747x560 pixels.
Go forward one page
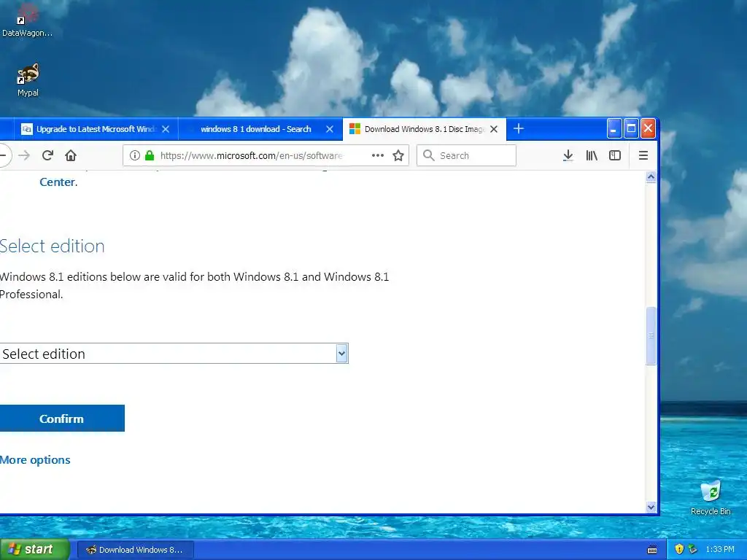click(24, 155)
